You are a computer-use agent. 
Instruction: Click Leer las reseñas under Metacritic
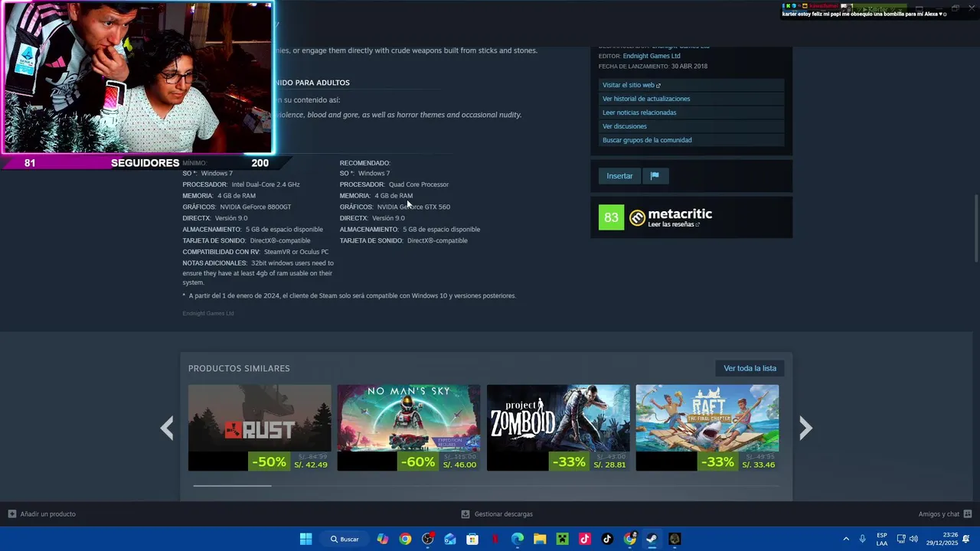click(x=674, y=224)
